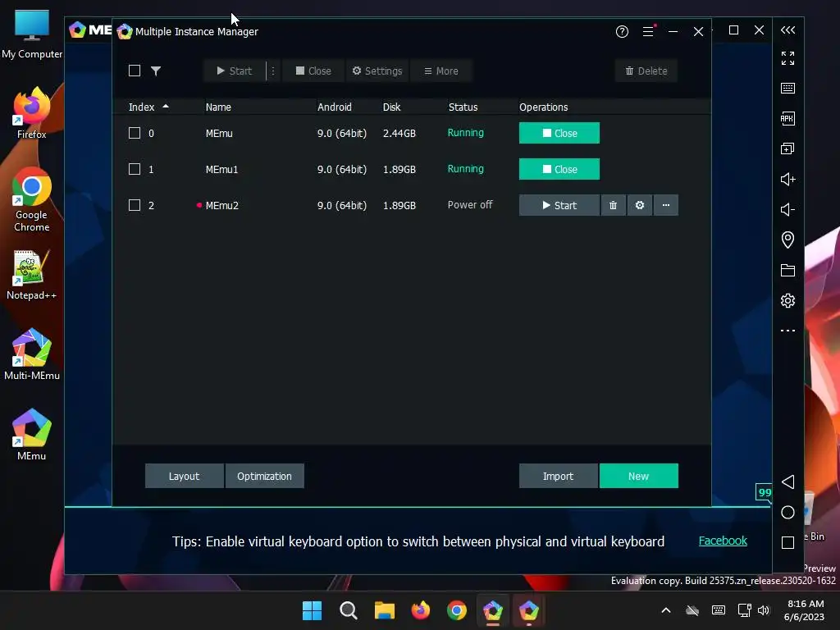The width and height of the screenshot is (840, 630).
Task: Check the box for instance 2 MEmu2
Action: pyautogui.click(x=135, y=205)
